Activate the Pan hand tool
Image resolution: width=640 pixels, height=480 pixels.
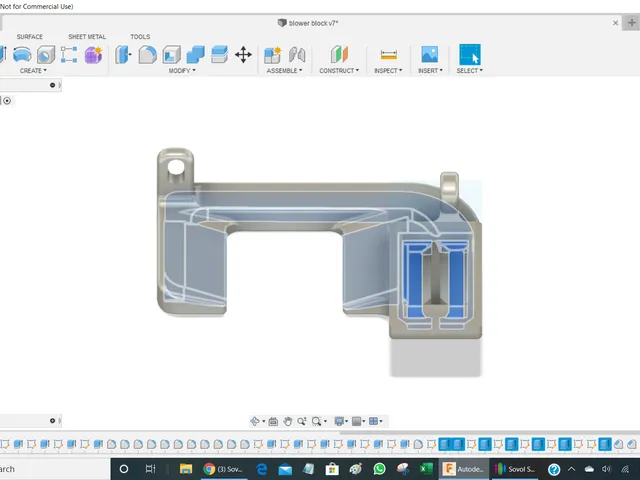tap(288, 421)
